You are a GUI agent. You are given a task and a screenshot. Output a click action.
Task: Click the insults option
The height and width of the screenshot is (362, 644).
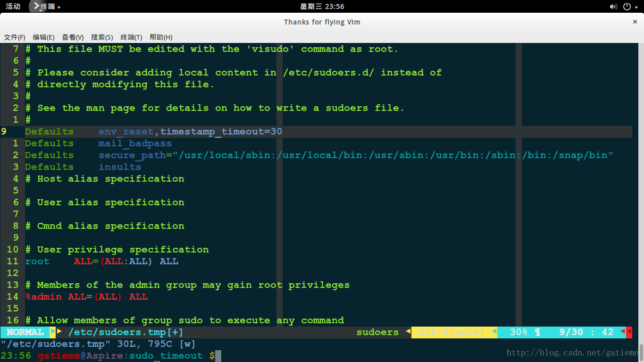click(x=120, y=167)
